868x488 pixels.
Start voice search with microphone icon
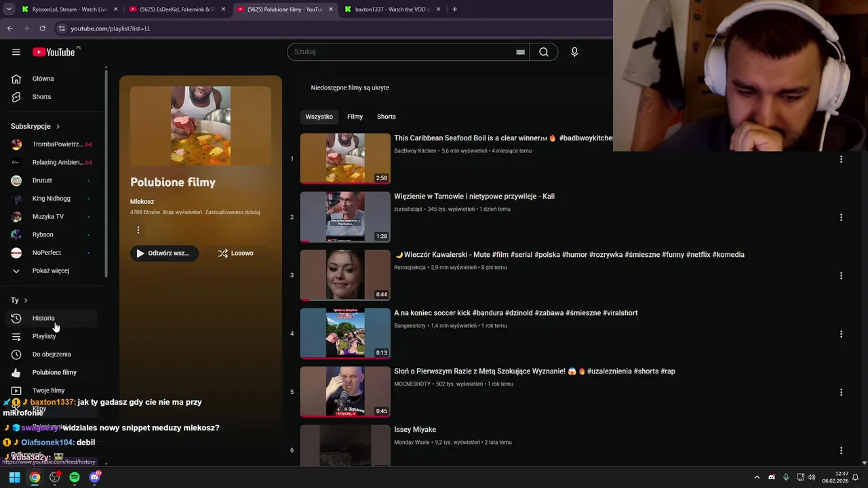574,52
